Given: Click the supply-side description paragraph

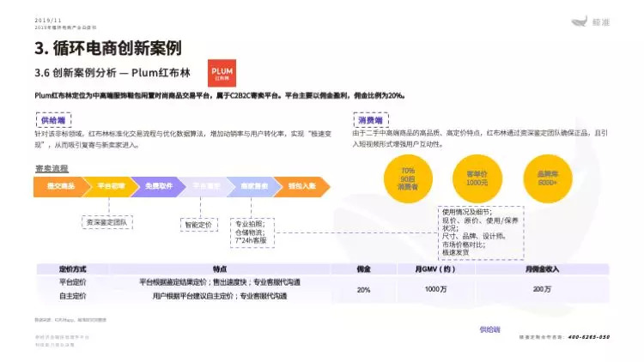Looking at the screenshot, I should pyautogui.click(x=183, y=139).
